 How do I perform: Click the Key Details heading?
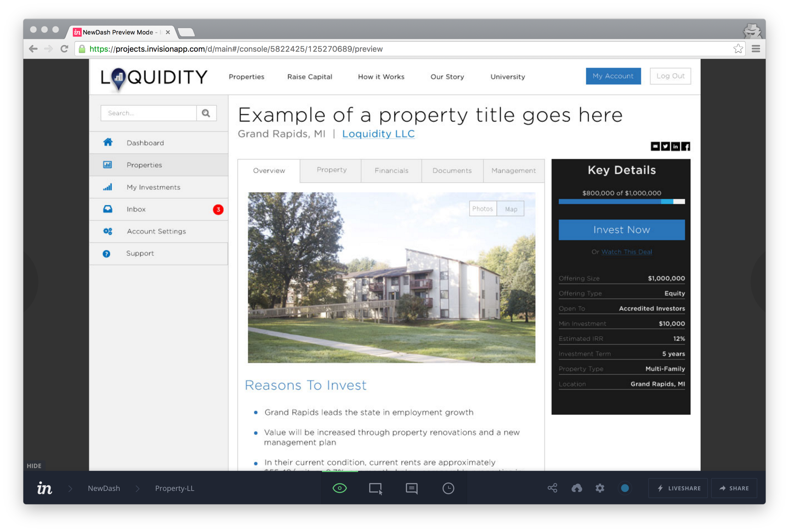tap(622, 170)
